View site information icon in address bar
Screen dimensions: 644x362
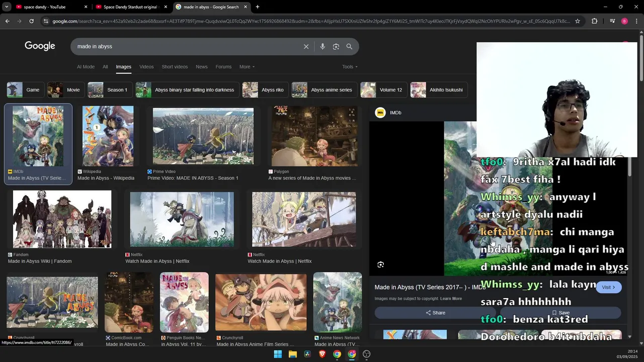[x=46, y=21]
